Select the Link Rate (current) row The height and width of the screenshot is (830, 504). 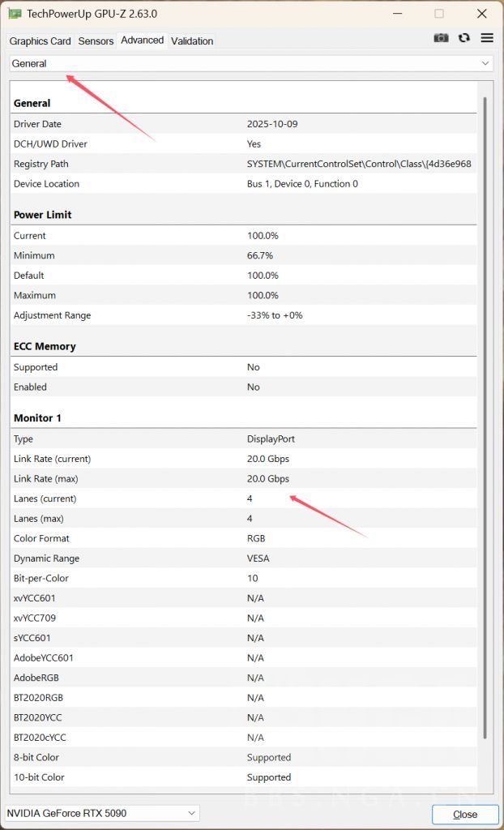pyautogui.click(x=243, y=459)
